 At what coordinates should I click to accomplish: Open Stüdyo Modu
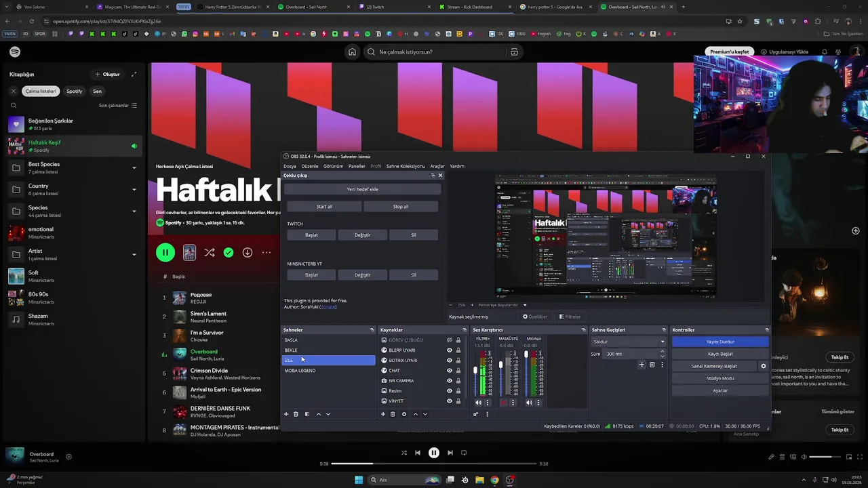pyautogui.click(x=720, y=378)
